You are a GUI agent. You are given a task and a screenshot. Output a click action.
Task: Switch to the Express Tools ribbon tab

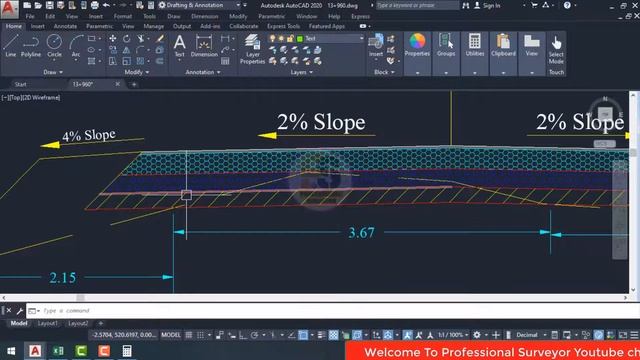(284, 26)
